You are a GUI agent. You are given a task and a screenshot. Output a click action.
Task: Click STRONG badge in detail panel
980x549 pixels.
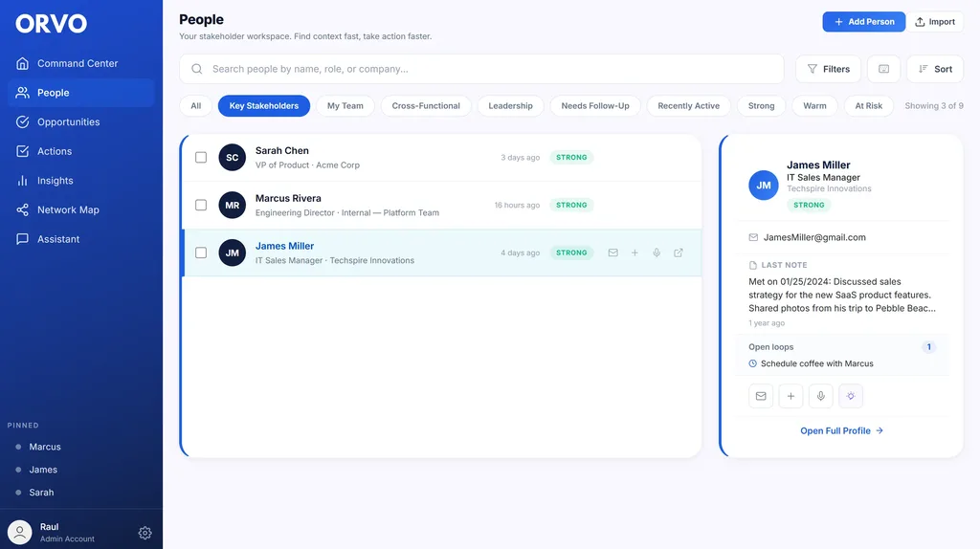(809, 205)
